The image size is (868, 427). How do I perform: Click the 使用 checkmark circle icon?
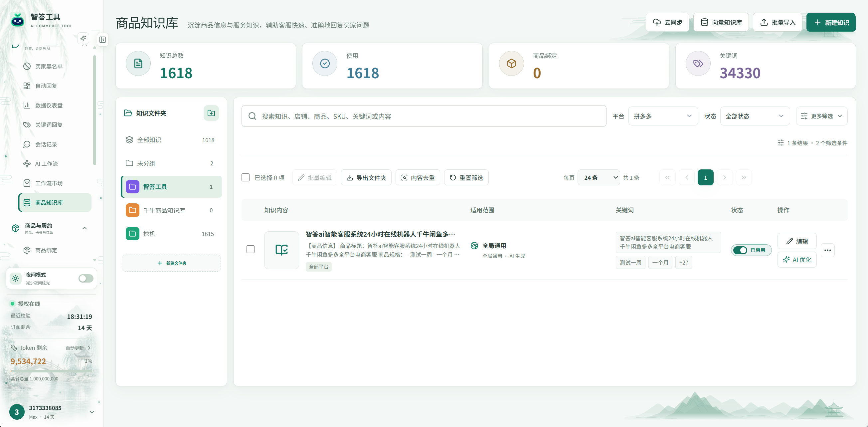tap(325, 63)
